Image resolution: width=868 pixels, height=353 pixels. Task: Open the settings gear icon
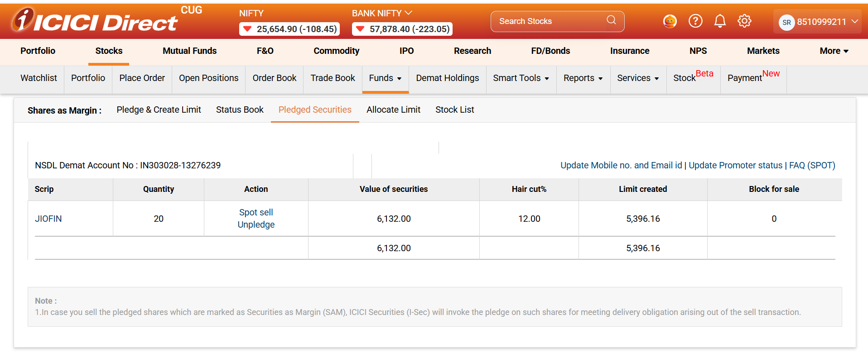click(744, 21)
